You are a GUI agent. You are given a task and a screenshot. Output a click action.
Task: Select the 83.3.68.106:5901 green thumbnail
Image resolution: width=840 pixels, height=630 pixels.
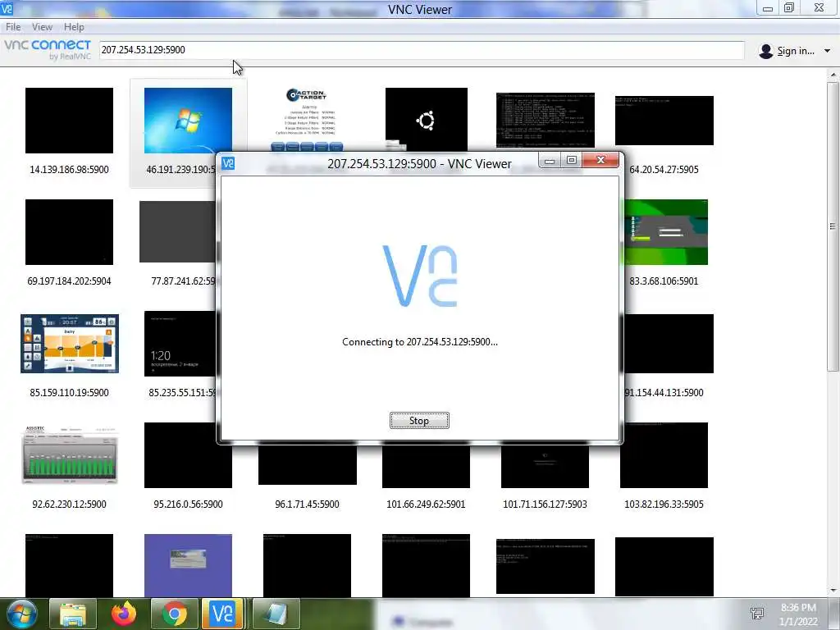666,232
